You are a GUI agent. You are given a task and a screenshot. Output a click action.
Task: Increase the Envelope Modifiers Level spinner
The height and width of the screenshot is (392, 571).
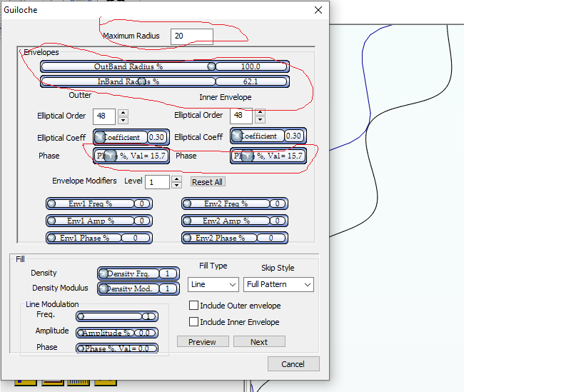tap(177, 179)
